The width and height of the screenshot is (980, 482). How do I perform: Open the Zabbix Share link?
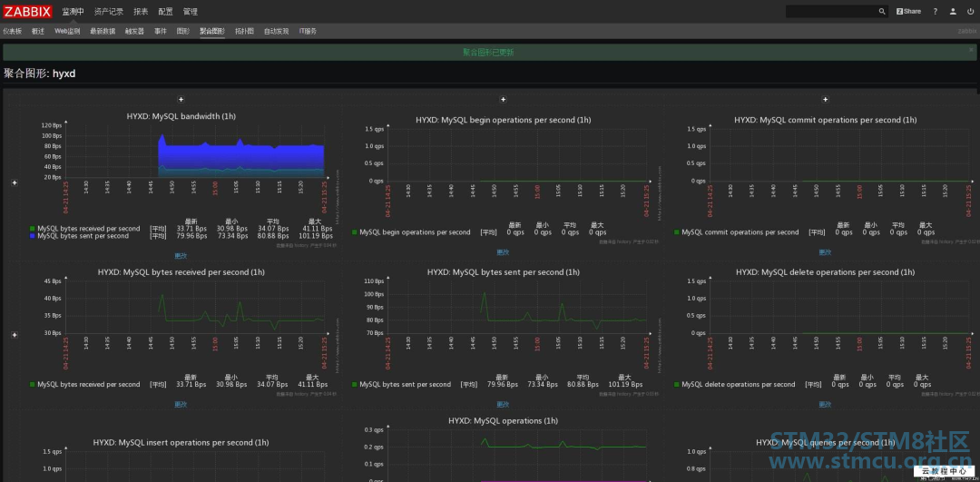pyautogui.click(x=908, y=11)
